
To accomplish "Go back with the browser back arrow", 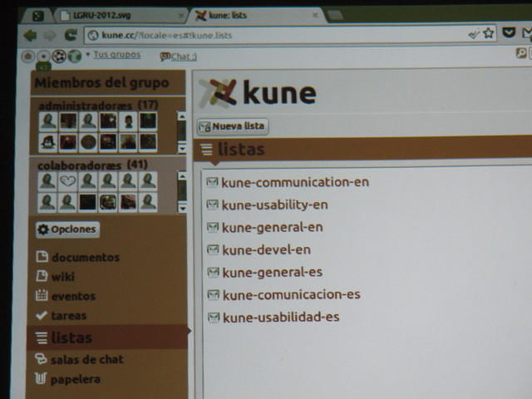I will 30,35.
